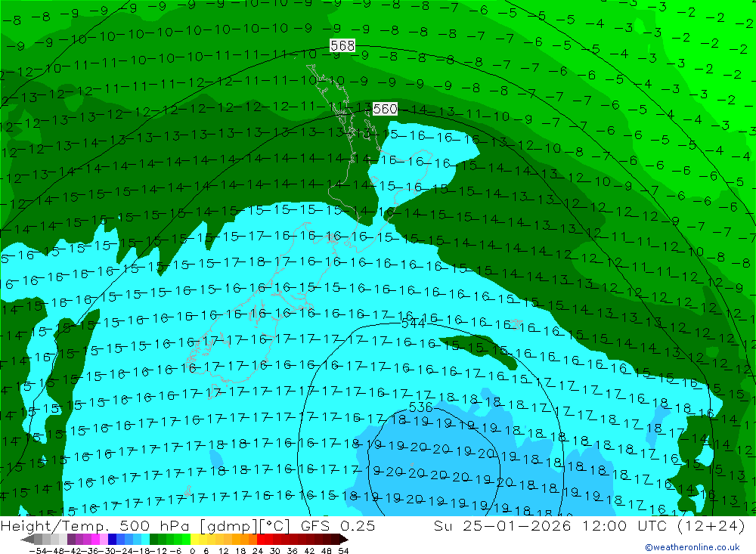Click the -54 label on the colour scale

(38, 551)
